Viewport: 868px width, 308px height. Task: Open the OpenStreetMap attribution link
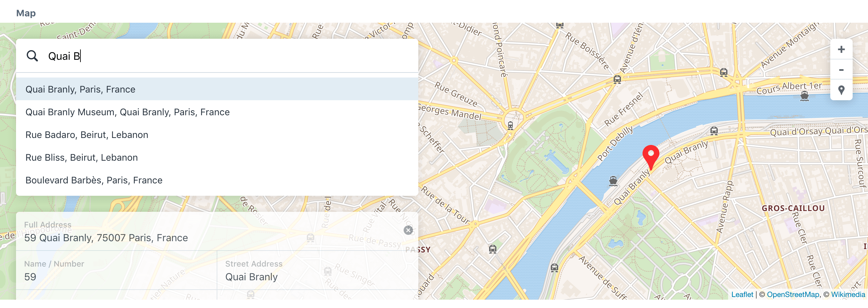coord(793,295)
